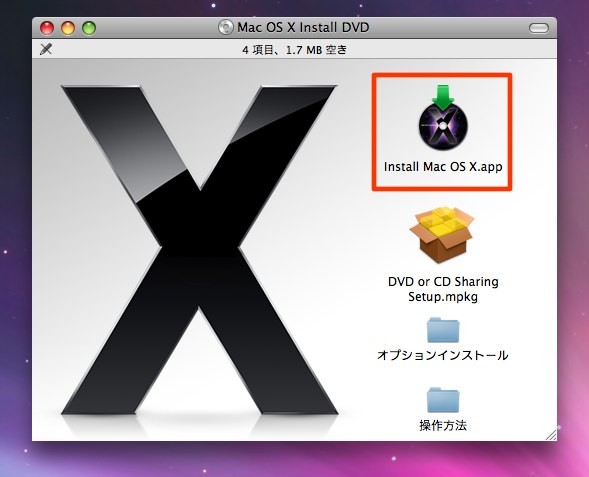Zoom the window with the green button

coord(89,28)
